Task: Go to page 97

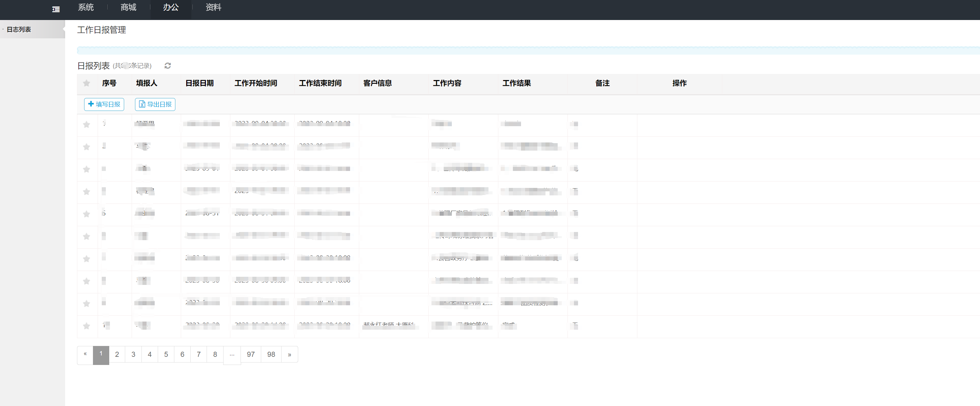Action: (251, 354)
